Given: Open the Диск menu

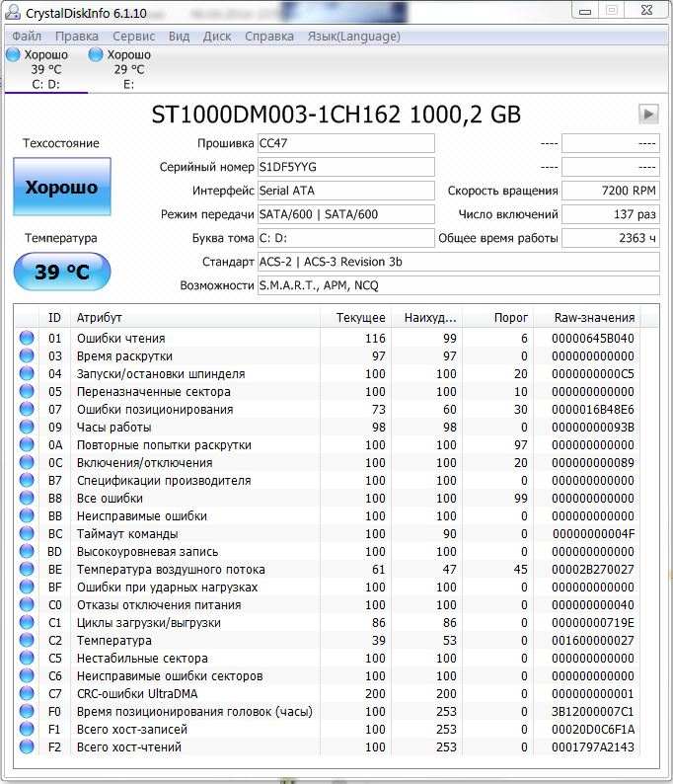Looking at the screenshot, I should (217, 37).
